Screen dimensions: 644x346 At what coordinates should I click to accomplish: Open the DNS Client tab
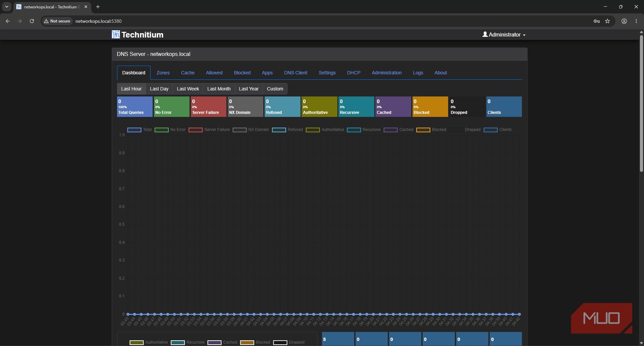(296, 73)
